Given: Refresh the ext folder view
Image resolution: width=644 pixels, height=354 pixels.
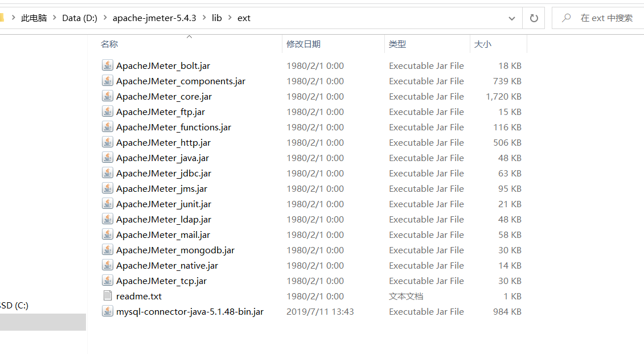Looking at the screenshot, I should [534, 18].
